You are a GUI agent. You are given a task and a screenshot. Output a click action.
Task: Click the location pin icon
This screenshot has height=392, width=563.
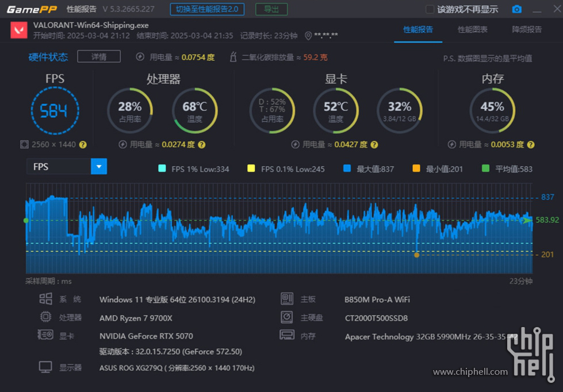(x=308, y=36)
